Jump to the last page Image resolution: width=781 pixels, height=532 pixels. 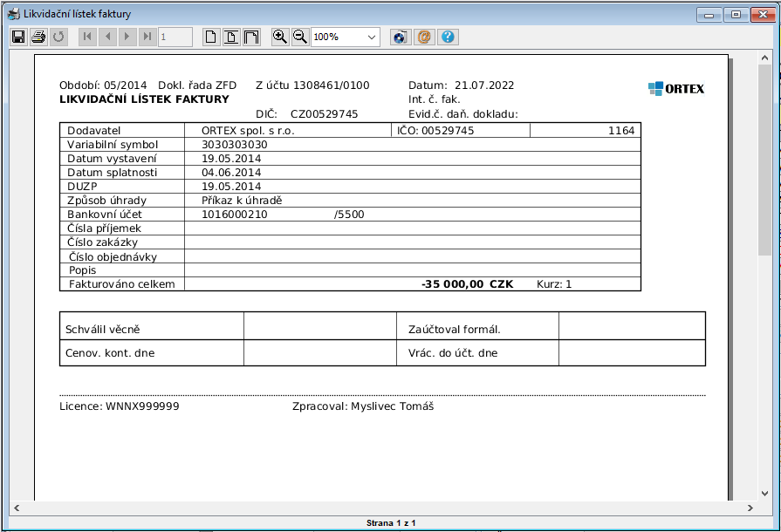147,37
